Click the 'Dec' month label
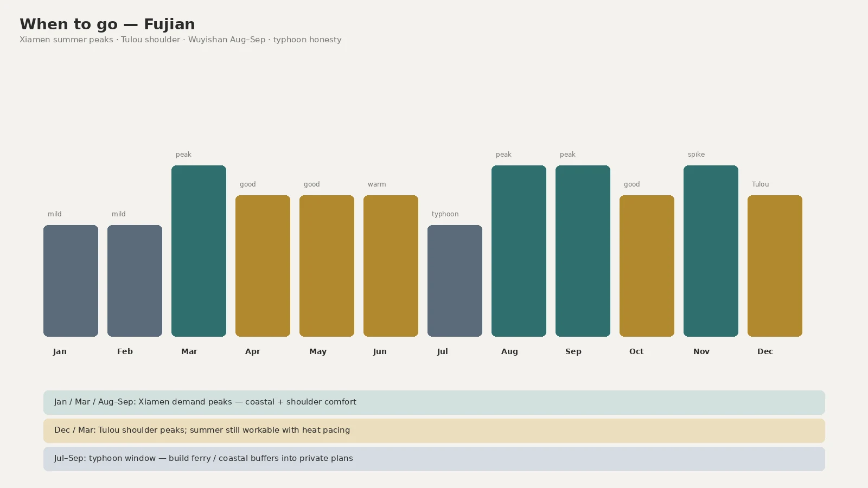The image size is (868, 488). [765, 351]
